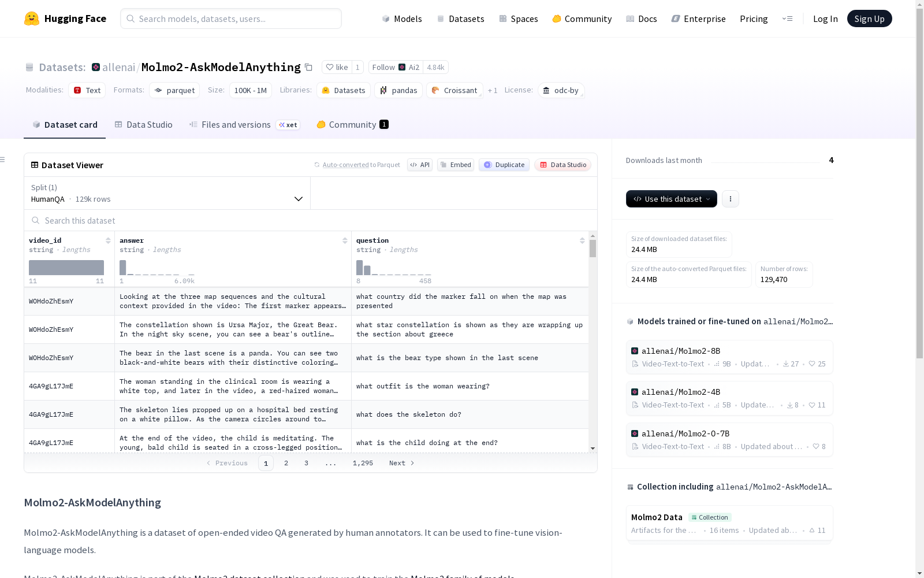Duplicate the dataset viewer
This screenshot has width=924, height=578.
504,165
